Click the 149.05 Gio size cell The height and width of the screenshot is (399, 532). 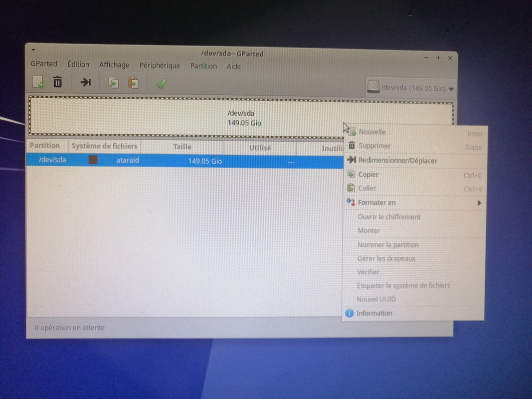click(205, 161)
